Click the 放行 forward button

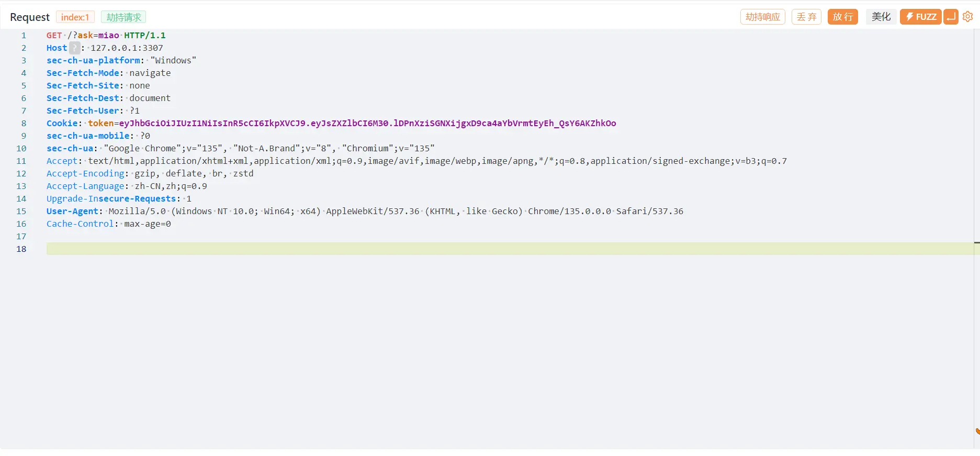(x=843, y=17)
